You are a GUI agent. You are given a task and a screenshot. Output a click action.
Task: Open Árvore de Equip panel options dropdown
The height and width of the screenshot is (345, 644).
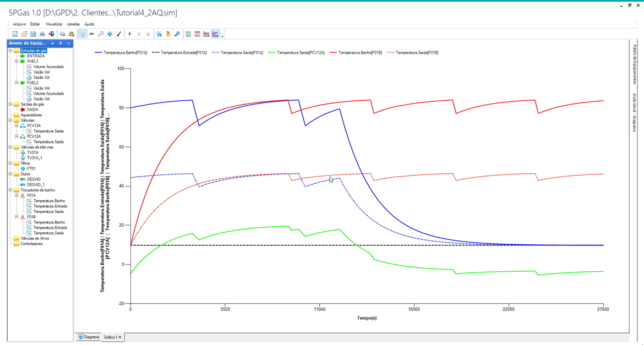coord(53,43)
